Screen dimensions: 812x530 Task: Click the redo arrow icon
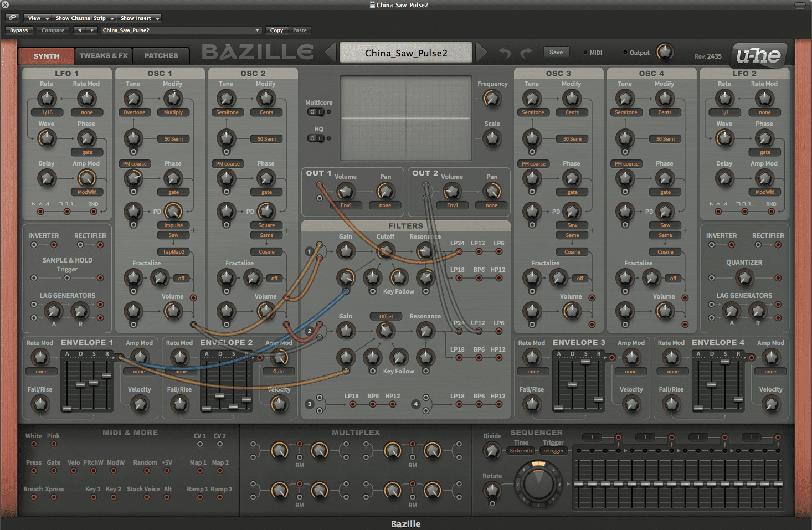tap(526, 53)
